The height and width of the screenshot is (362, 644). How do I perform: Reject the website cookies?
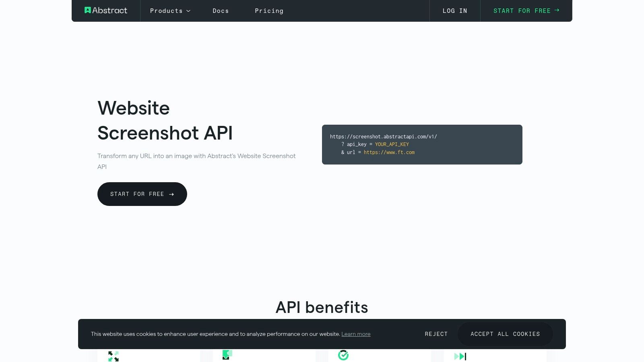(436, 334)
